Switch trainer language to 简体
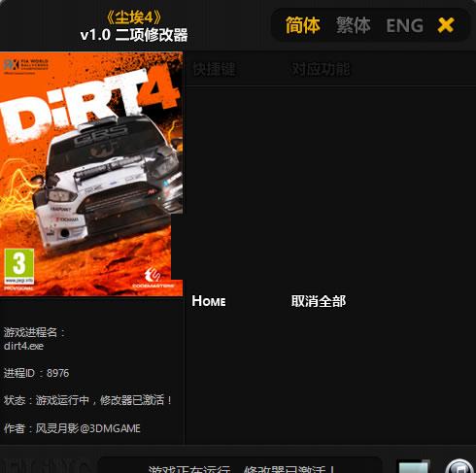Viewport: 476px width, 473px height. click(x=303, y=25)
